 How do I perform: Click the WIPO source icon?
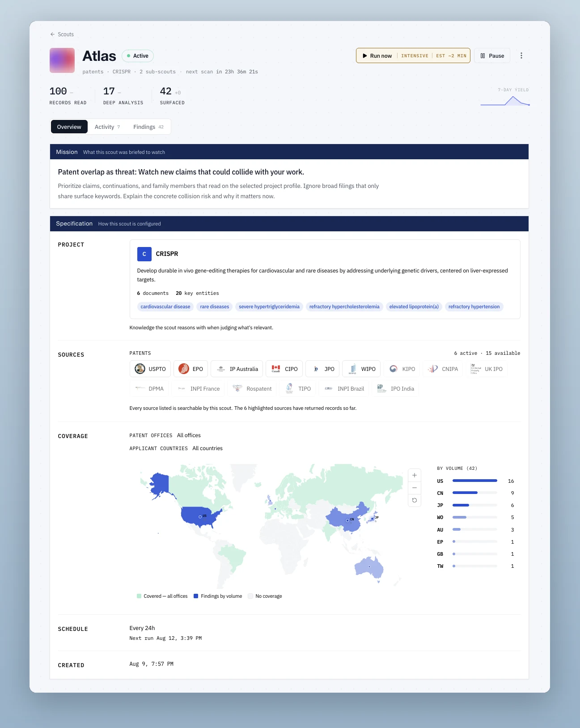tap(352, 369)
